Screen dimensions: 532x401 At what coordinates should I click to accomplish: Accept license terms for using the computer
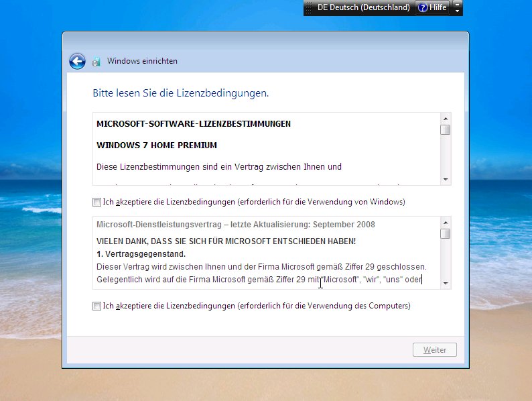(97, 306)
